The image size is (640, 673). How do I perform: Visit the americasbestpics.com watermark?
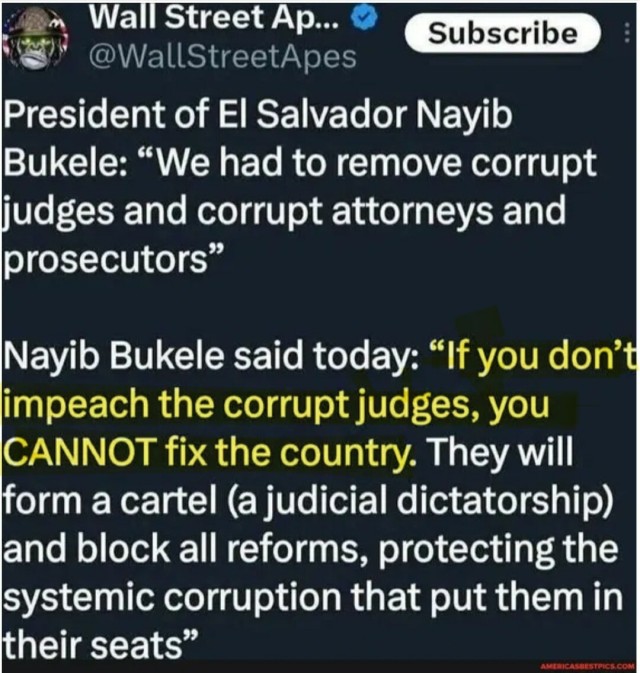click(x=588, y=665)
